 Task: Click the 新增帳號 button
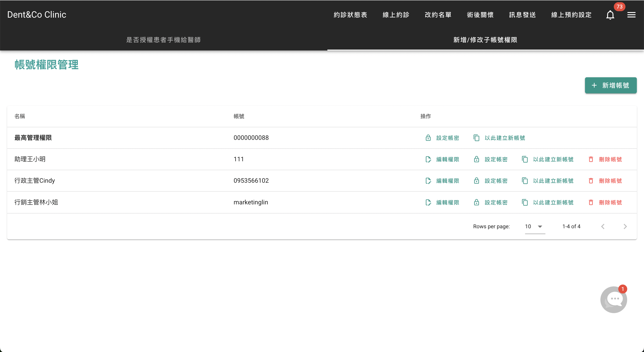pos(610,85)
